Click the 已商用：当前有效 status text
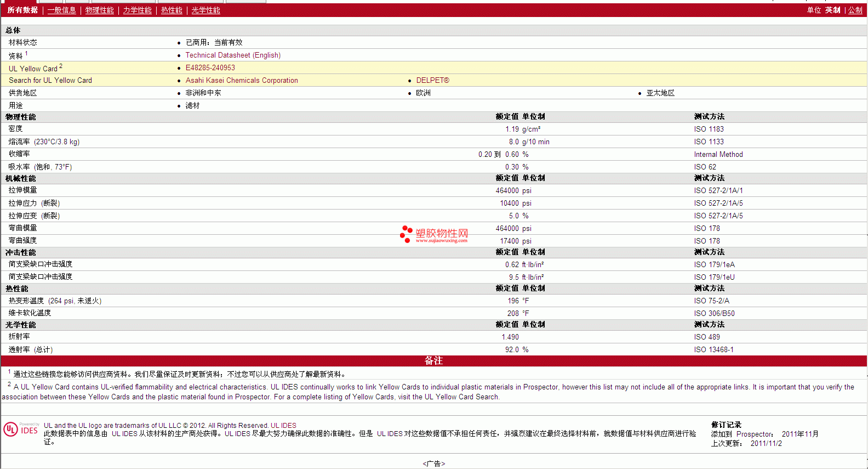Viewport: 868px width, 469px height. click(x=214, y=43)
